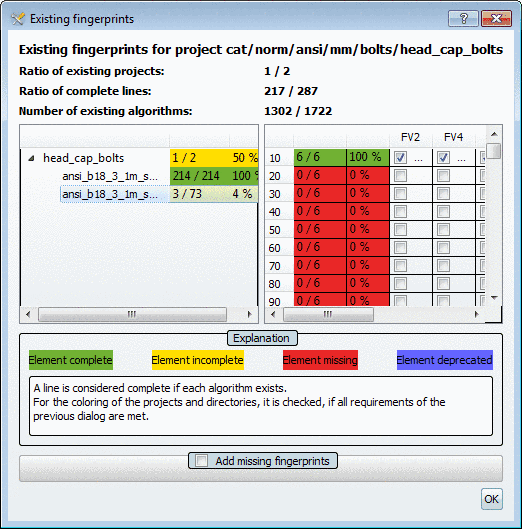Toggle FV2 checkbox in row 50

(401, 229)
